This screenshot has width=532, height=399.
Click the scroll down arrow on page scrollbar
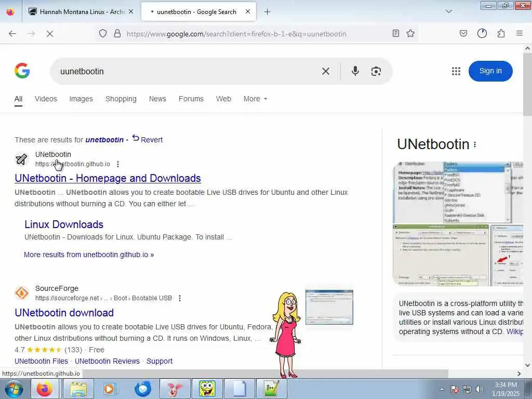[x=528, y=365]
